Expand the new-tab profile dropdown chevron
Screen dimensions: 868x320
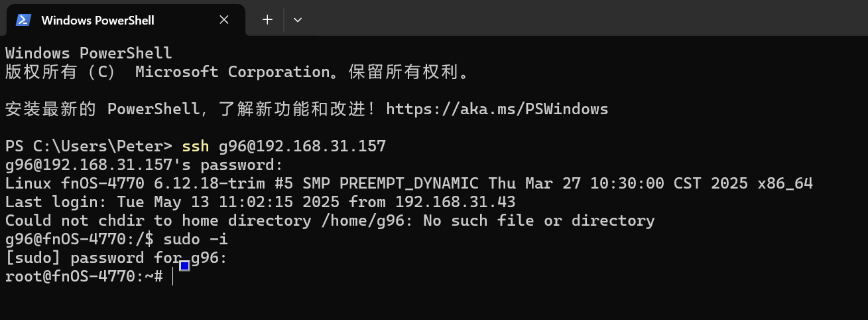pyautogui.click(x=298, y=20)
